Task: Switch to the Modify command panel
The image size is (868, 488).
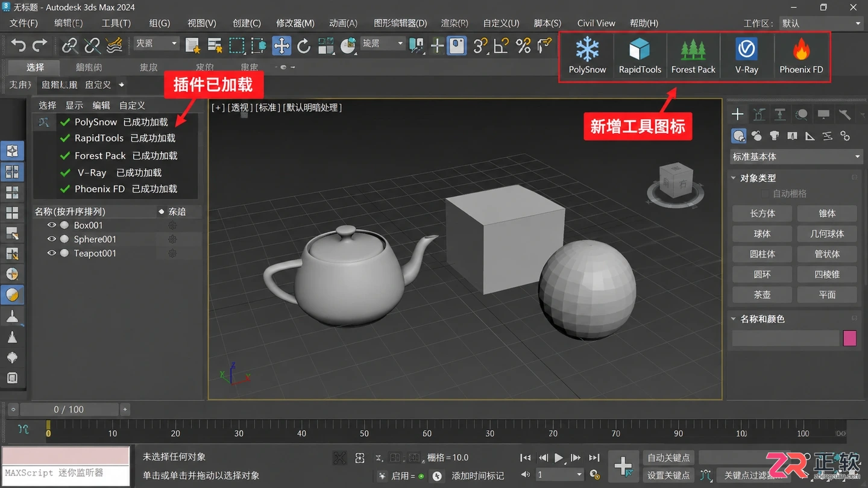Action: 759,114
